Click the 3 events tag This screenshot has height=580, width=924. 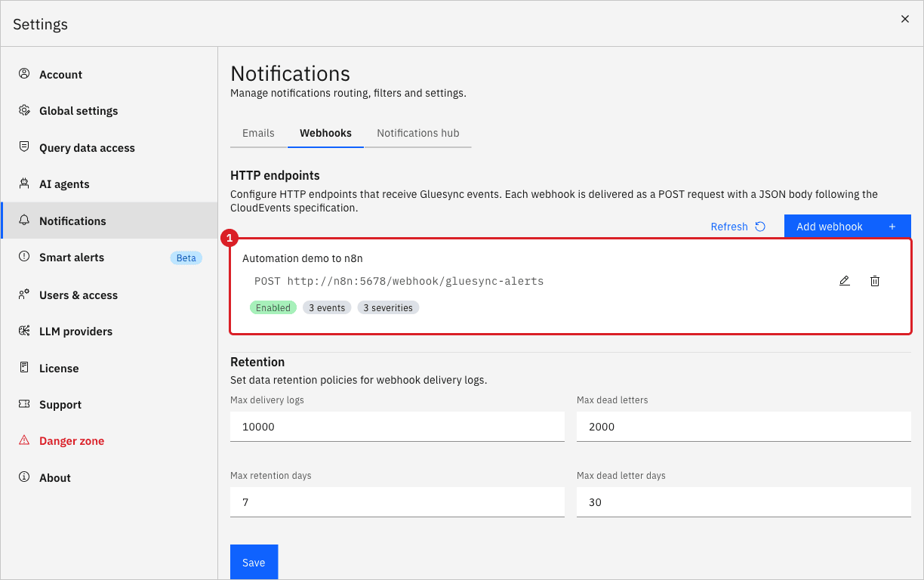[x=327, y=307]
